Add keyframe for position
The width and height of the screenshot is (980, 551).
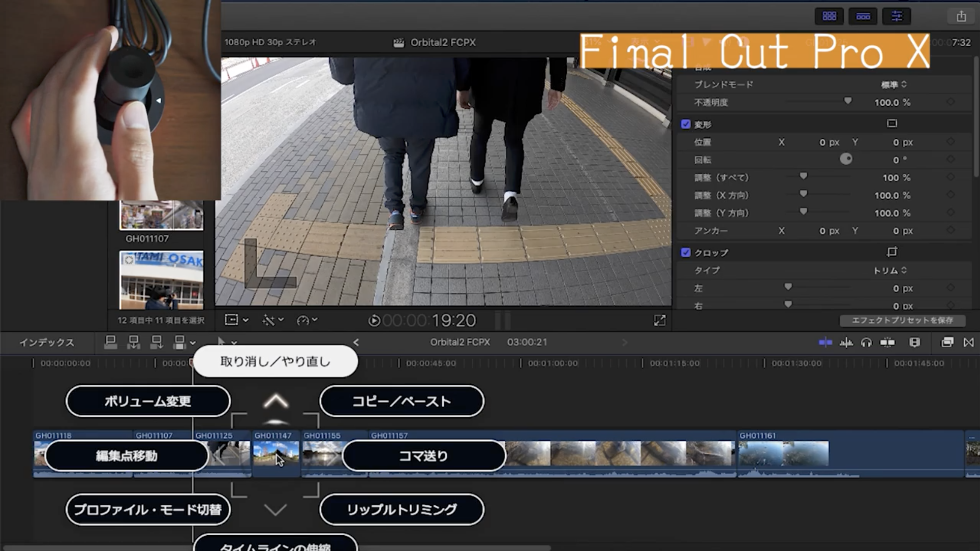pos(951,142)
